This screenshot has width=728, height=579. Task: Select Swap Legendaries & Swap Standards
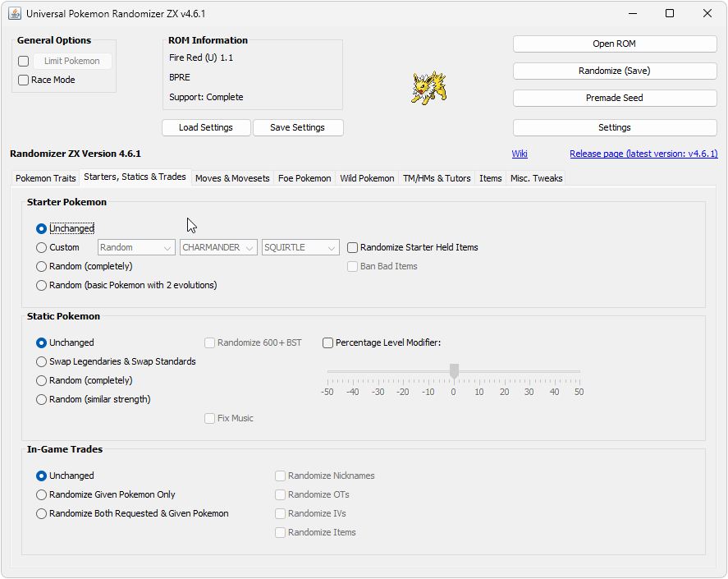click(x=42, y=361)
